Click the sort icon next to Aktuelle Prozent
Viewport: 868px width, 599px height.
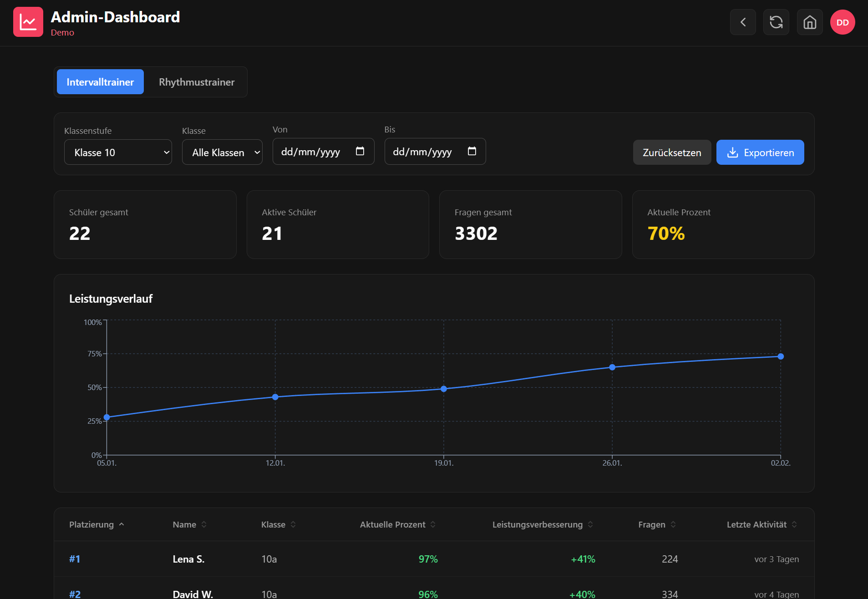click(433, 524)
